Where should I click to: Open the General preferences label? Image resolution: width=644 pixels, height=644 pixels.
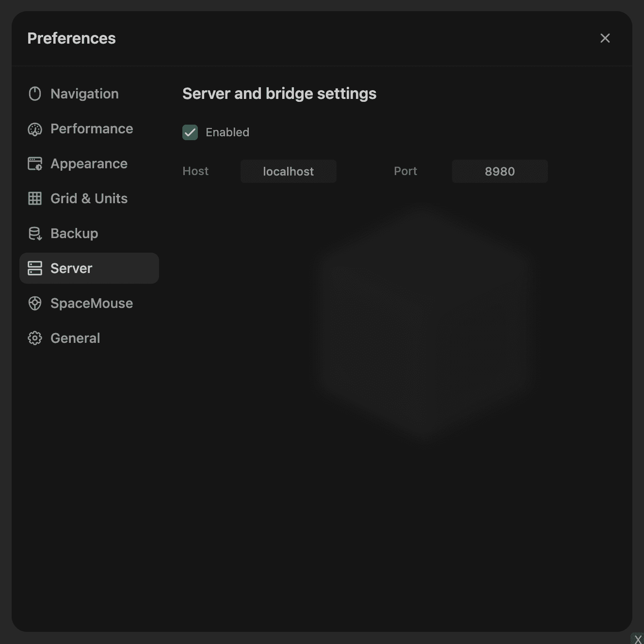tap(75, 338)
